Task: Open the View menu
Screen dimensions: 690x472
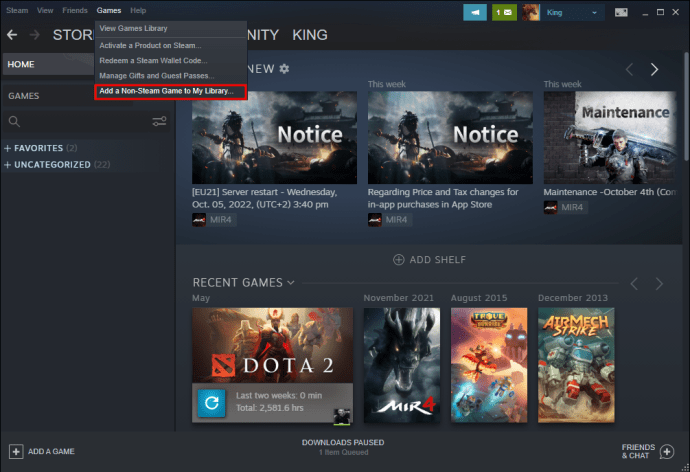Action: pyautogui.click(x=45, y=10)
